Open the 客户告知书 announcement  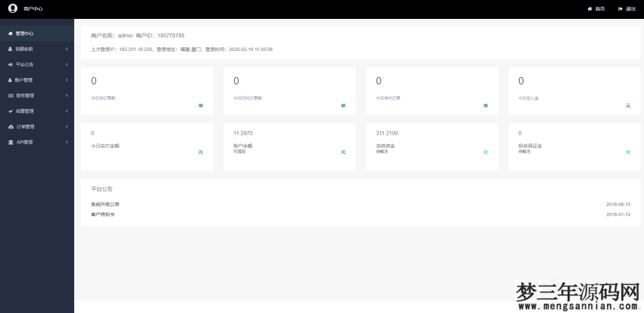click(103, 215)
